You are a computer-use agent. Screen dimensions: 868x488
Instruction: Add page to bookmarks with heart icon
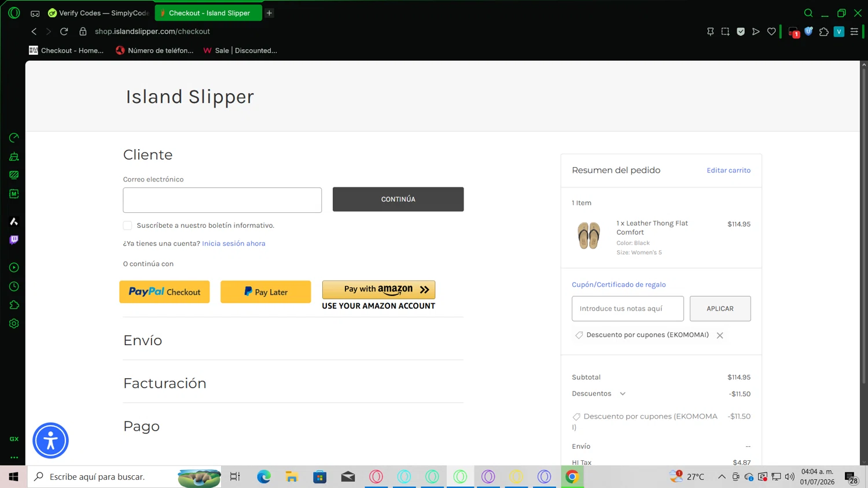point(771,32)
